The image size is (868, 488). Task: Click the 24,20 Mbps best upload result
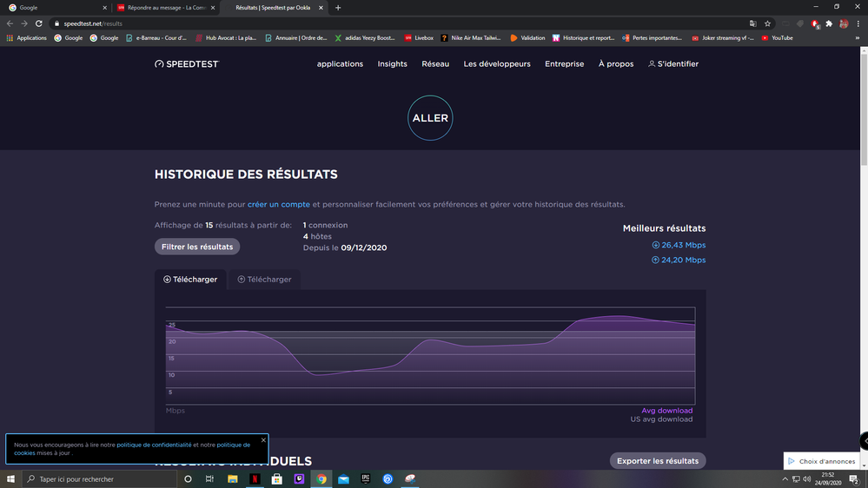click(679, 260)
